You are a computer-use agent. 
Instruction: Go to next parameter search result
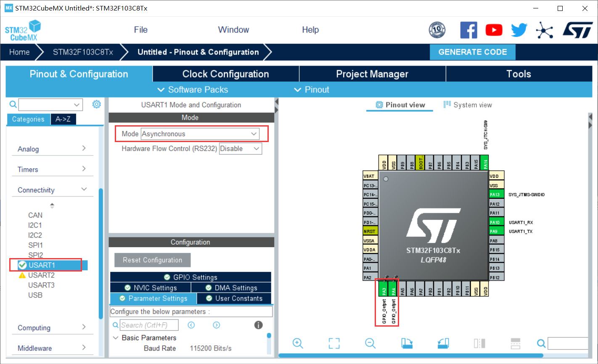(216, 325)
